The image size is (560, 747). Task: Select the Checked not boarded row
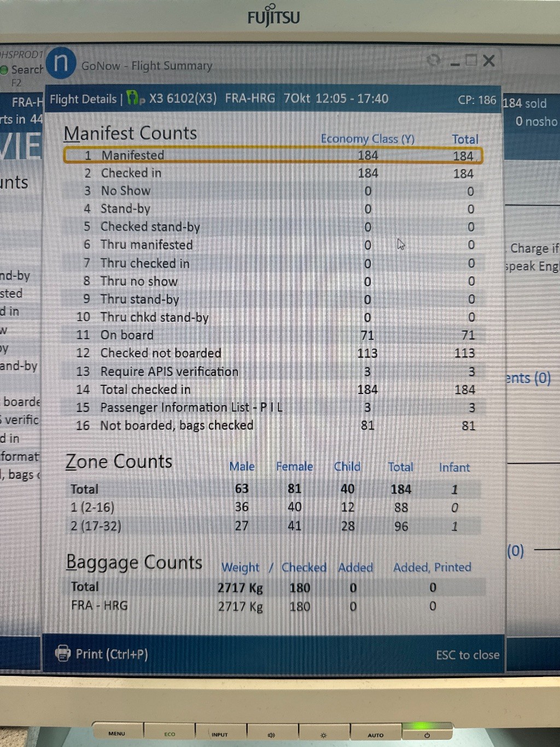[x=272, y=353]
